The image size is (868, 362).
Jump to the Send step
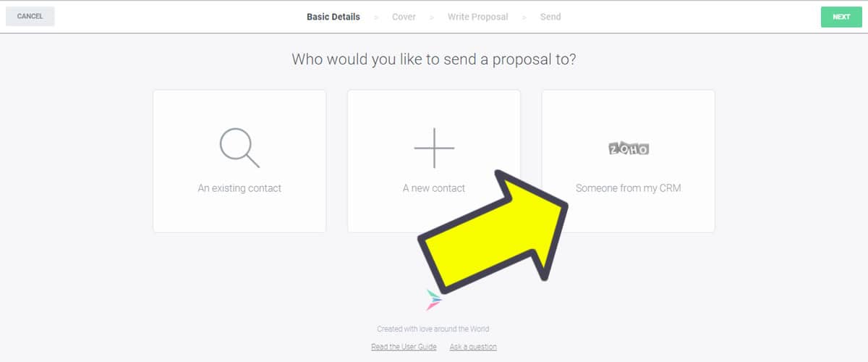tap(550, 17)
